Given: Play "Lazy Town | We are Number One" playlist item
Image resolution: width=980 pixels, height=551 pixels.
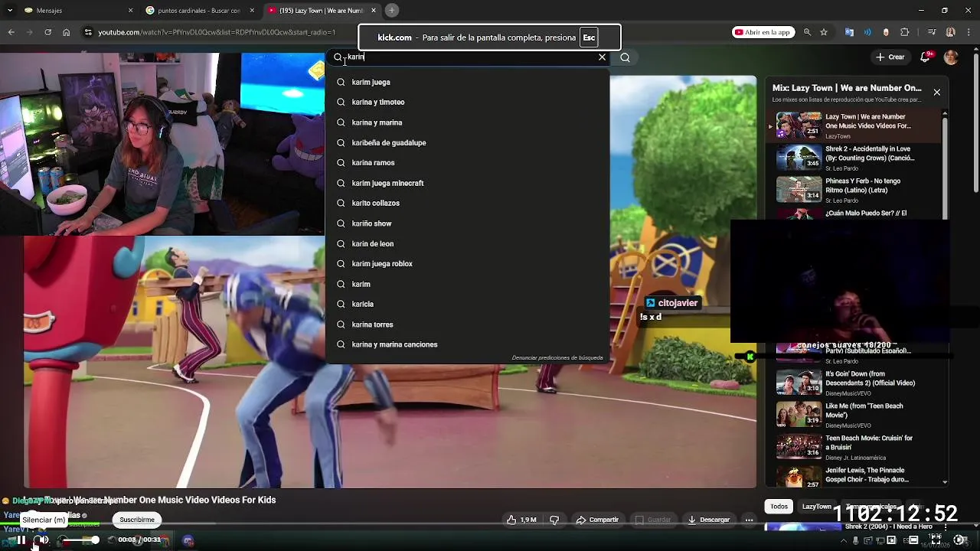Looking at the screenshot, I should click(854, 126).
